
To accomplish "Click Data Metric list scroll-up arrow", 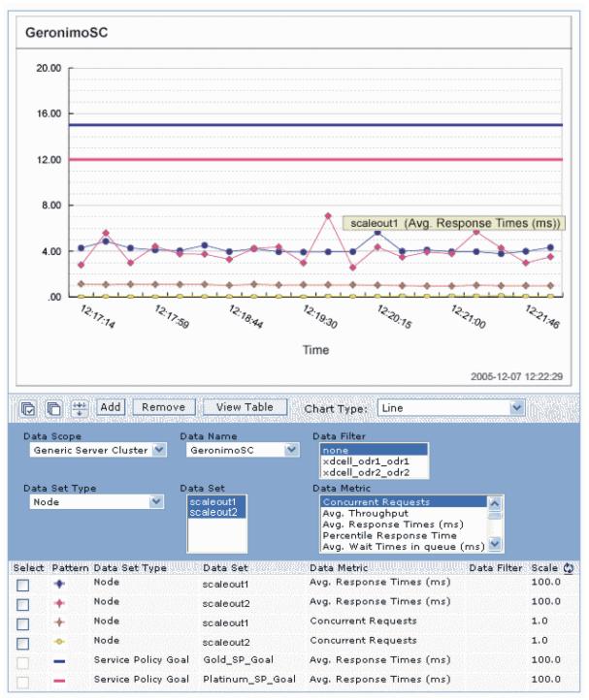I will 495,503.
